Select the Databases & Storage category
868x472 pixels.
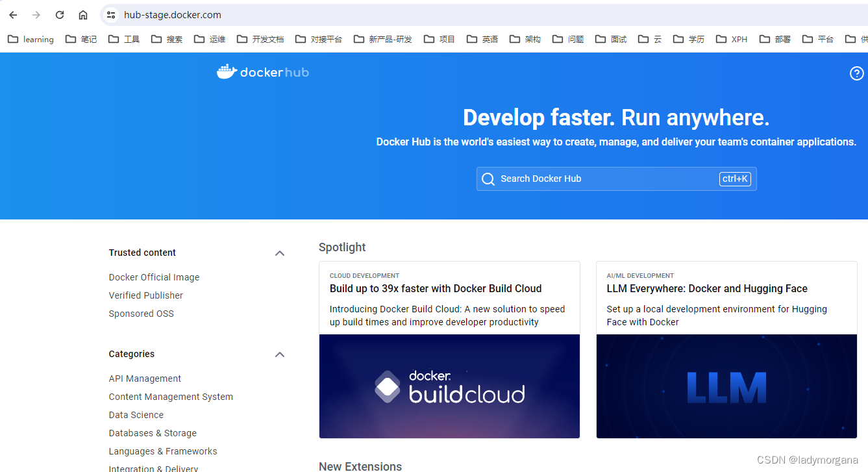coord(153,433)
